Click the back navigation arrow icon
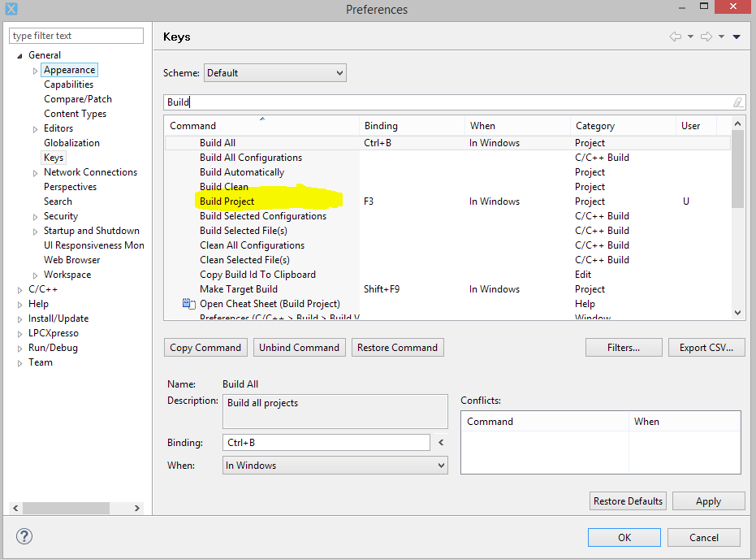The width and height of the screenshot is (756, 559). [x=676, y=37]
